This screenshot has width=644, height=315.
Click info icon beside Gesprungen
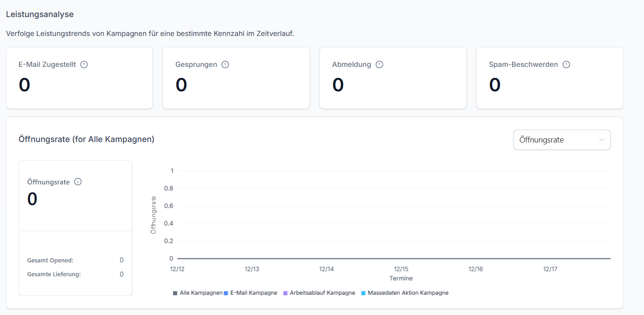tap(225, 65)
